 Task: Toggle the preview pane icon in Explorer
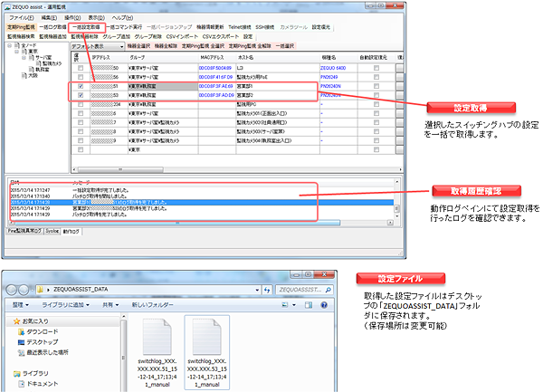click(309, 305)
